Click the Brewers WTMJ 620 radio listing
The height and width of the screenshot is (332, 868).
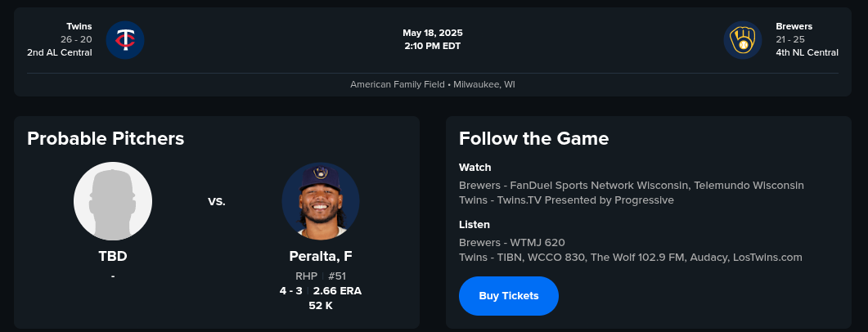point(511,243)
